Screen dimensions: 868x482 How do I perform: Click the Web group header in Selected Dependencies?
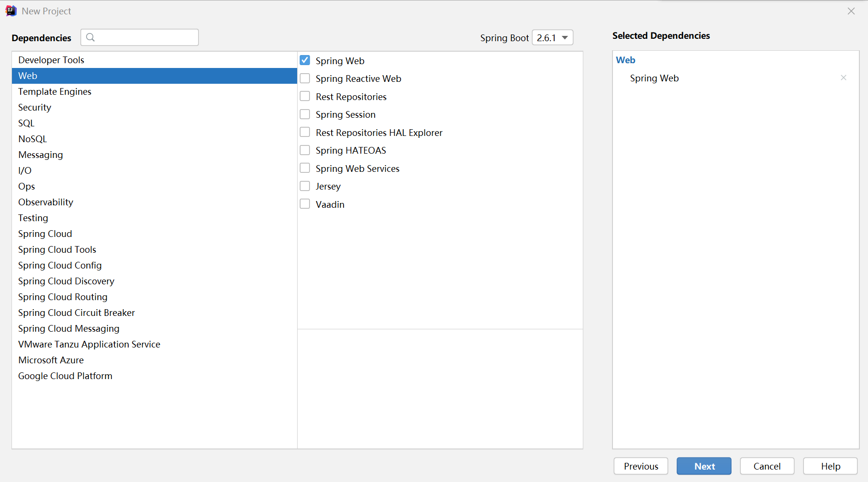(x=625, y=60)
